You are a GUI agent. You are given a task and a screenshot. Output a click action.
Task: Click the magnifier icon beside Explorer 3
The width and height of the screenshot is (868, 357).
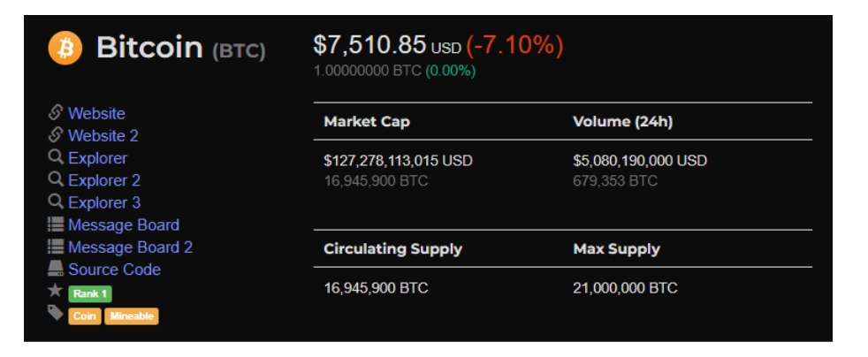click(56, 201)
